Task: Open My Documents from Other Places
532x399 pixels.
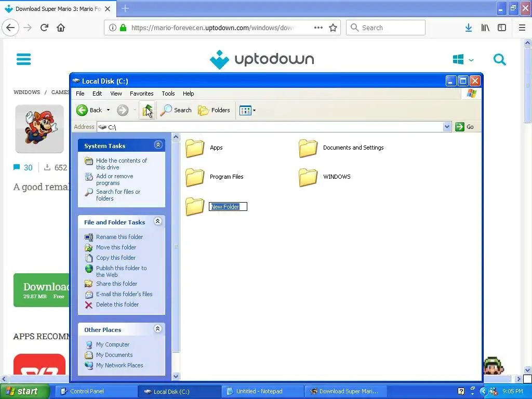Action: [x=114, y=355]
